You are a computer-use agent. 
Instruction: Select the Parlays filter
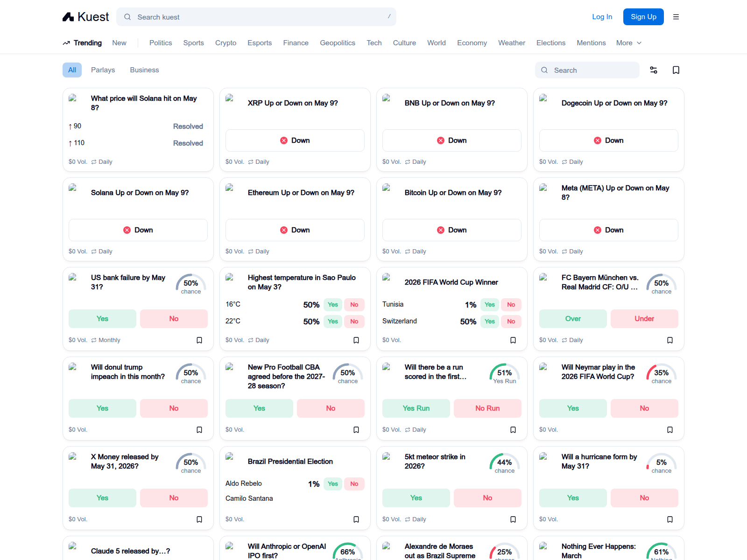tap(103, 70)
